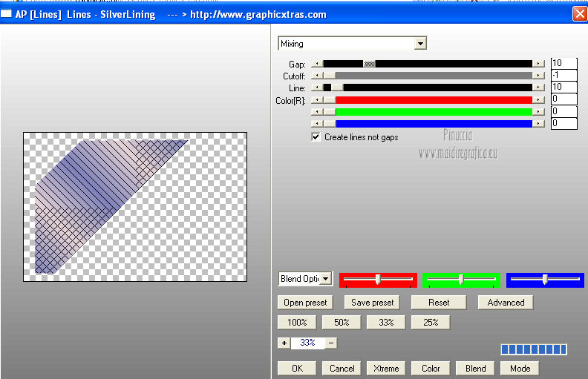Click the lined shape preview image
The width and height of the screenshot is (588, 379).
click(x=135, y=207)
